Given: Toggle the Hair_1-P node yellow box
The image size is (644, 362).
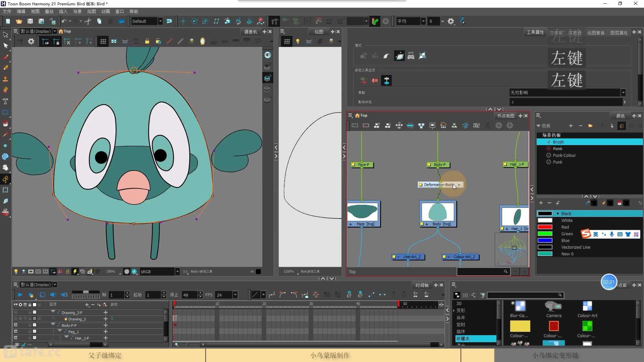Looking at the screenshot, I should tap(505, 165).
